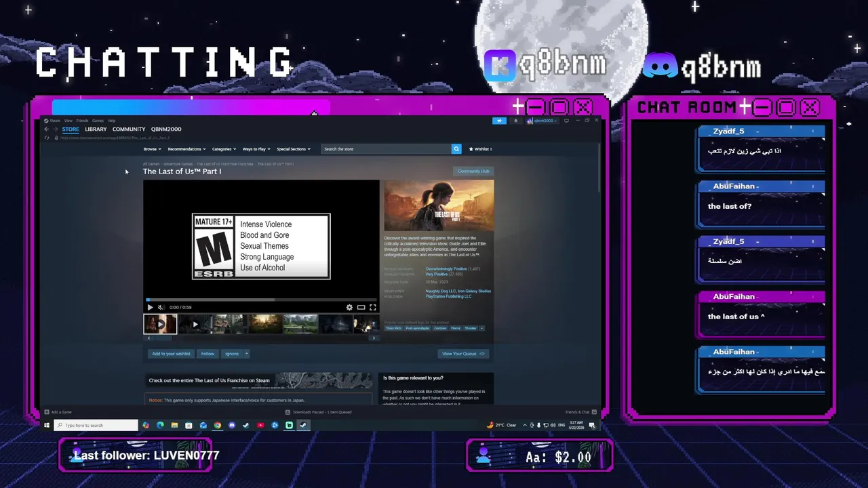
Task: Reload the store page
Action: (x=47, y=138)
